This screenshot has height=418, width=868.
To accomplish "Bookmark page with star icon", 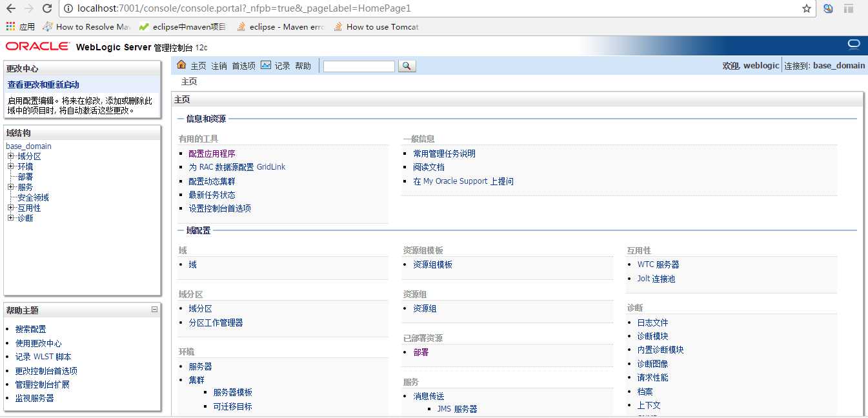I will [807, 8].
